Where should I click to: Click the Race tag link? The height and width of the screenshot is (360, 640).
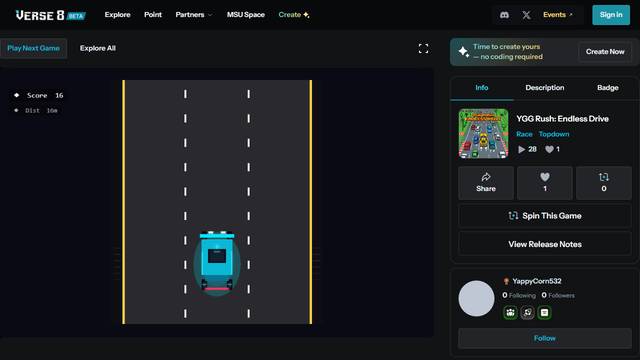pyautogui.click(x=524, y=134)
